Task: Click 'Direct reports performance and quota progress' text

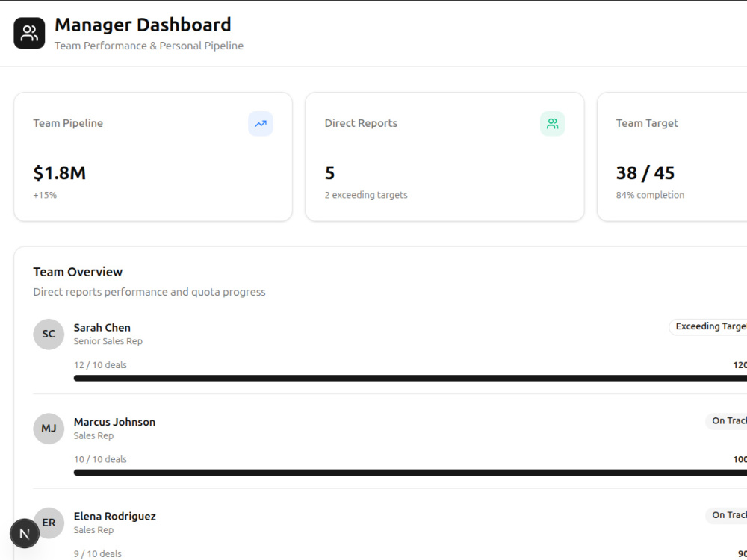Action: pyautogui.click(x=149, y=292)
